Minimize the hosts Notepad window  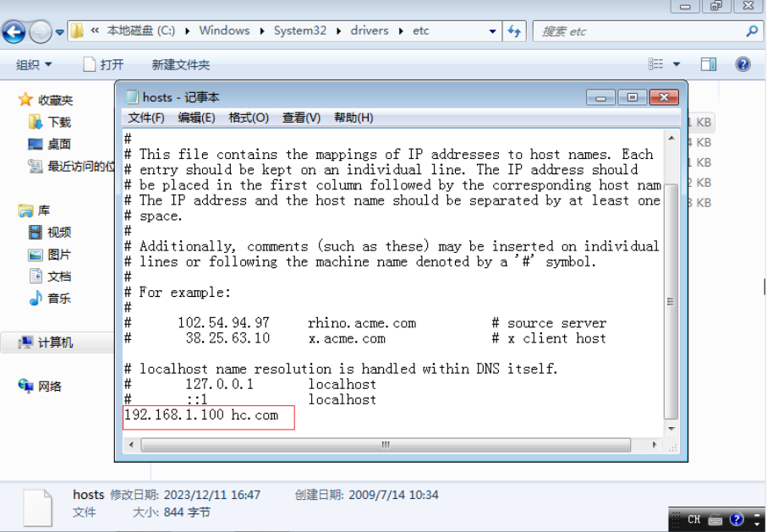point(600,97)
